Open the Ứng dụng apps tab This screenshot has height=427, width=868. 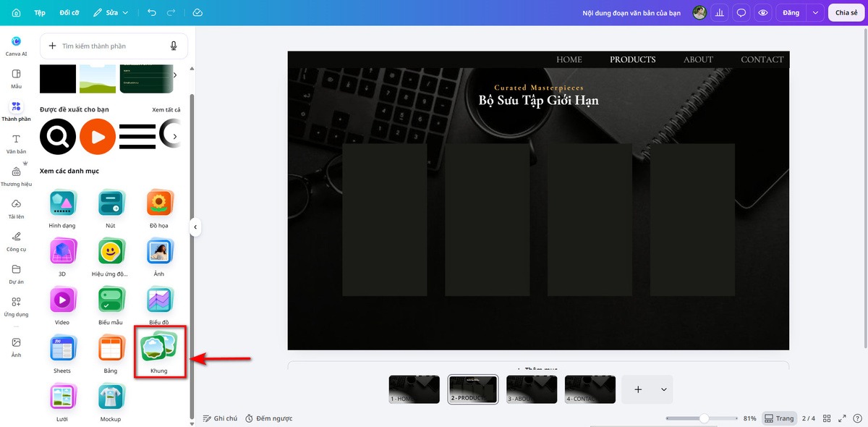[16, 305]
